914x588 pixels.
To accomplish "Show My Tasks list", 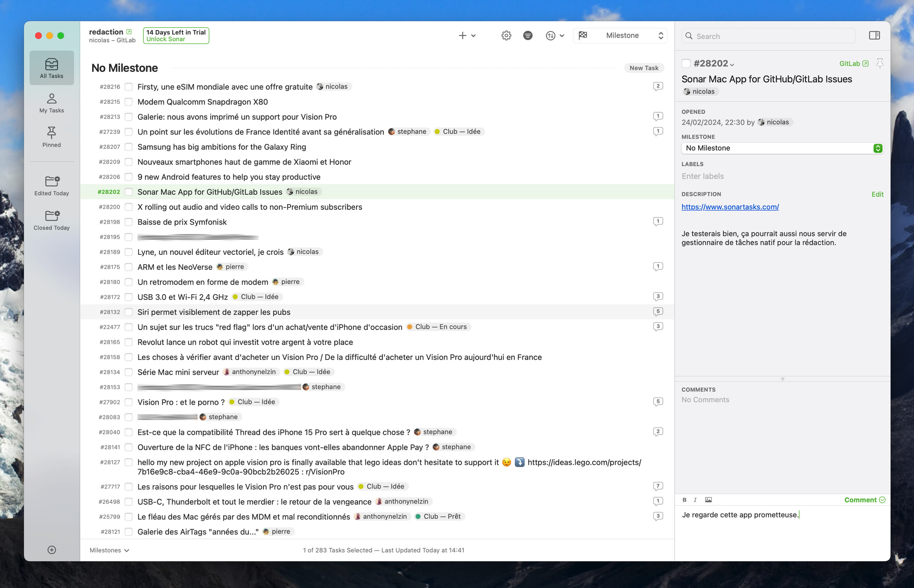I will [x=52, y=103].
